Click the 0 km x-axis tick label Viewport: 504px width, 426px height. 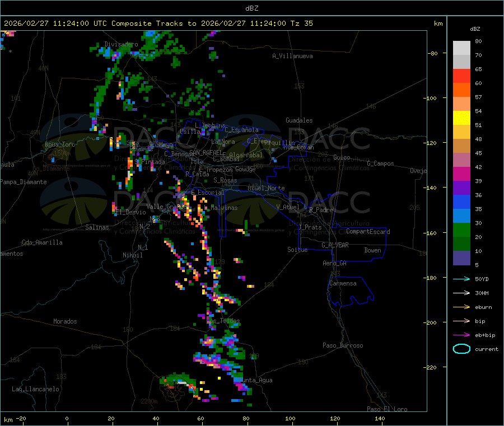67,418
